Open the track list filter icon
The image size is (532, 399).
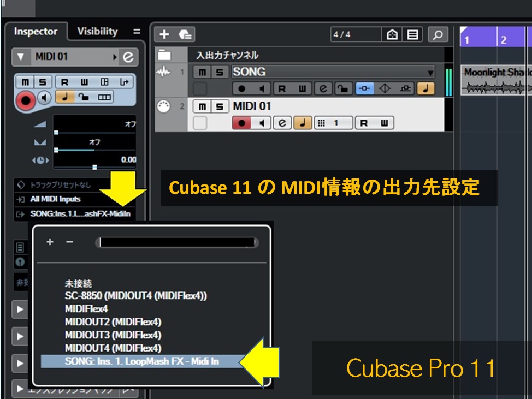click(x=412, y=34)
